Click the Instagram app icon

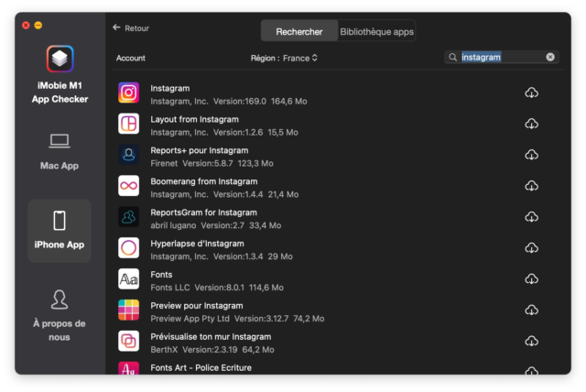click(128, 93)
